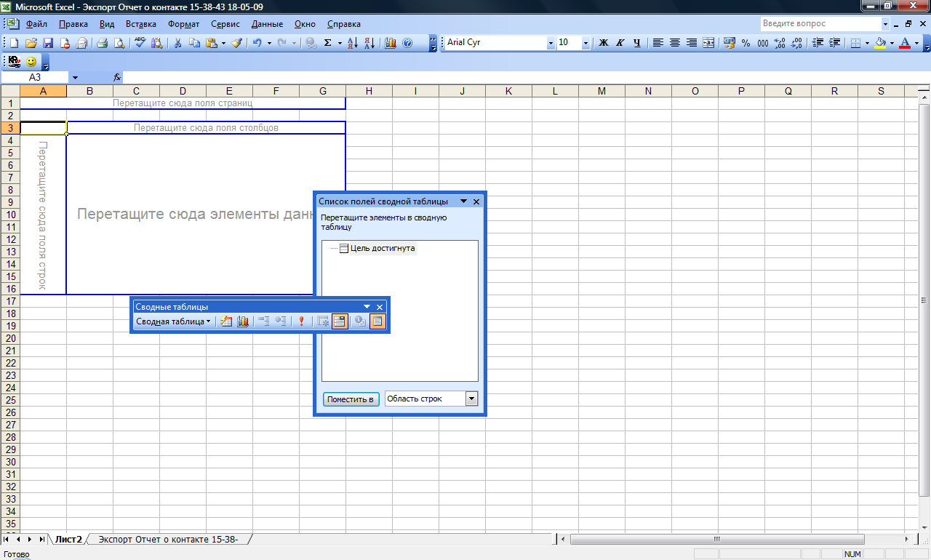Close the Список полей сводной таблицы panel
The width and height of the screenshot is (931, 560).
click(476, 201)
